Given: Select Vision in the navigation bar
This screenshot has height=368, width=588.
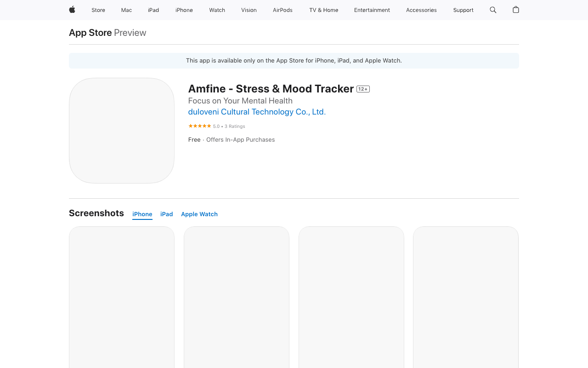Looking at the screenshot, I should point(249,10).
